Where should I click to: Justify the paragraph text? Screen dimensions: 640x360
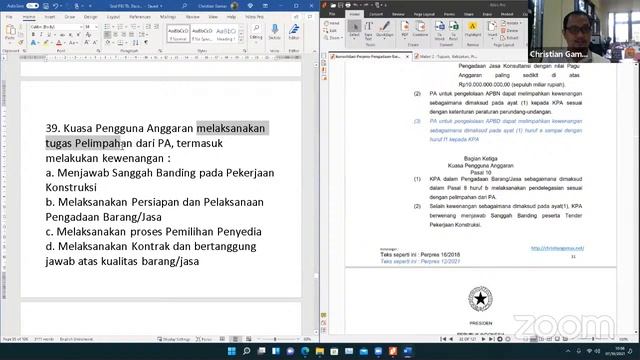click(132, 35)
